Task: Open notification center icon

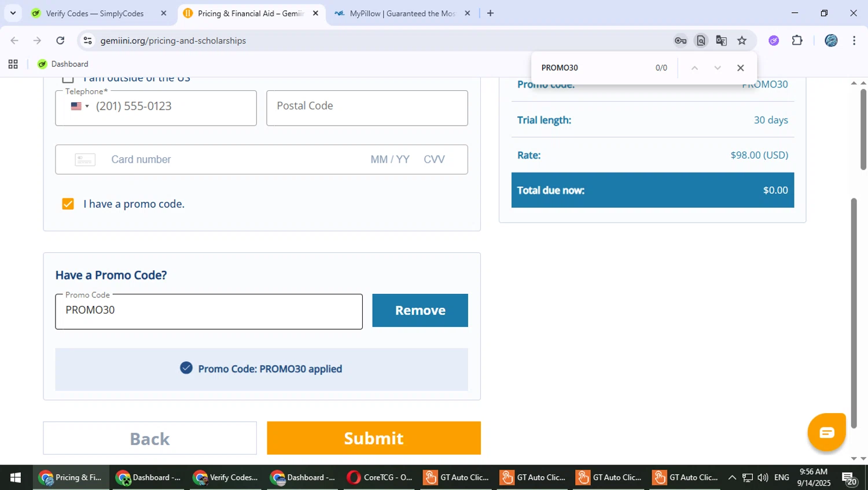Action: (x=849, y=478)
